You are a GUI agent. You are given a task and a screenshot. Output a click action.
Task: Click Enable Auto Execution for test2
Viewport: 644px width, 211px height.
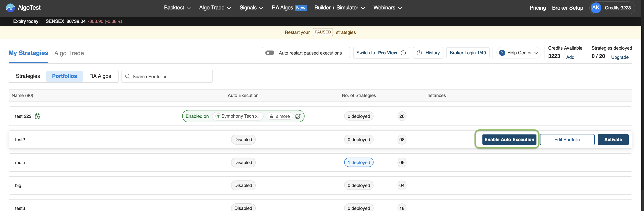[509, 139]
